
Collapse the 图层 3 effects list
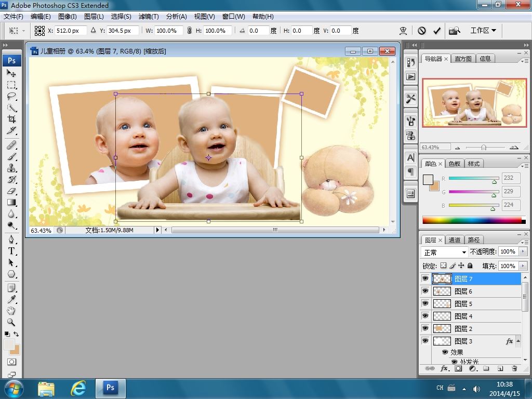tap(518, 341)
